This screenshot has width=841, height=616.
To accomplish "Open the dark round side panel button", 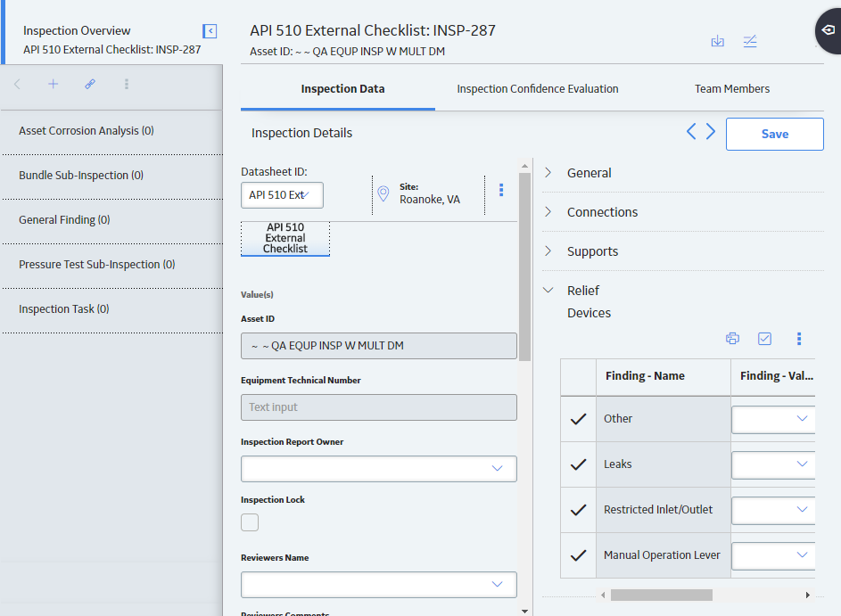I will pos(829,30).
